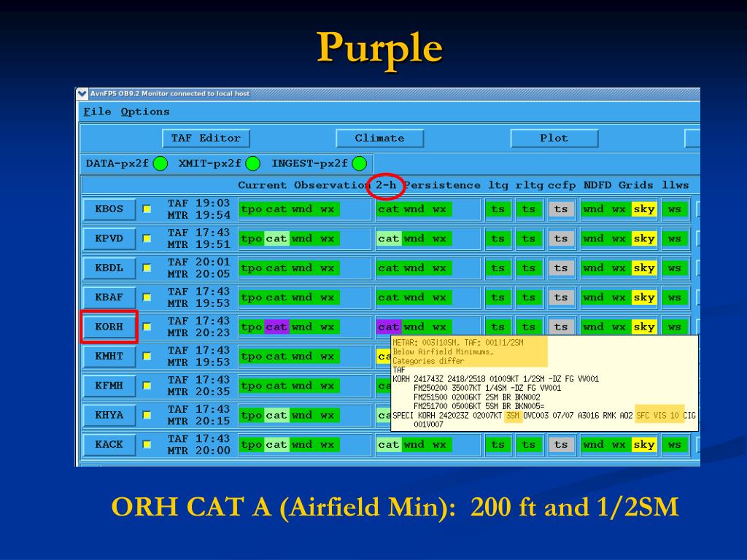Click wnd cell in KBDL 2-h Persistence
The width and height of the screenshot is (747, 560).
(414, 268)
